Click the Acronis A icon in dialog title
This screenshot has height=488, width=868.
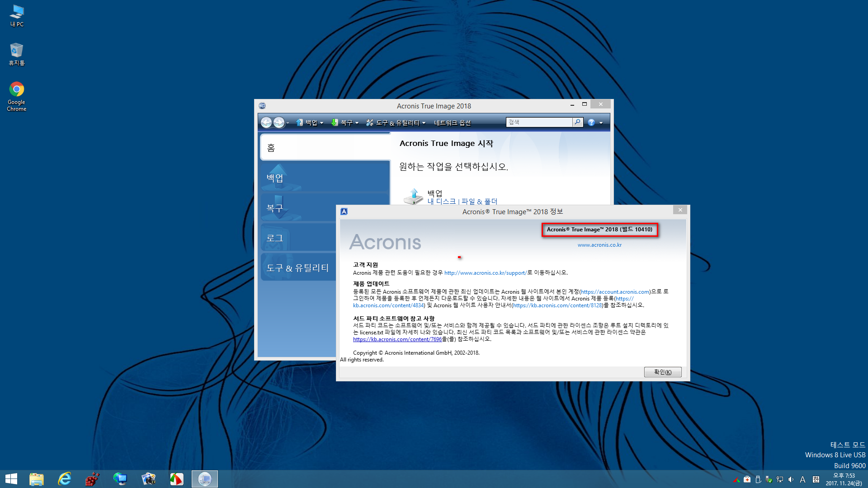click(x=344, y=211)
